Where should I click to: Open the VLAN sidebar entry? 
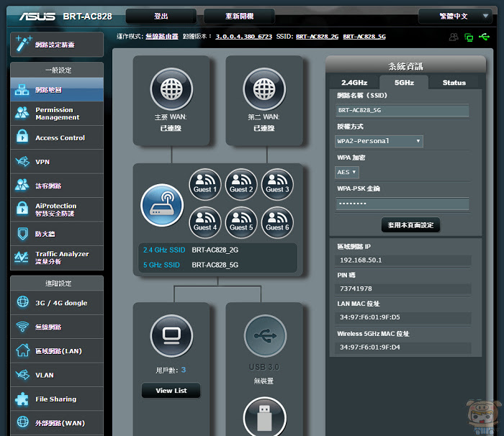click(57, 375)
